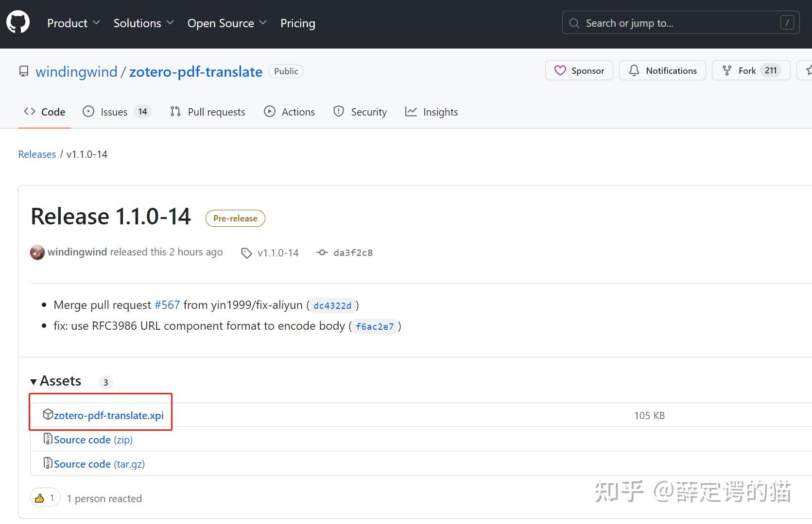Click the 1 person reacted text

[104, 499]
